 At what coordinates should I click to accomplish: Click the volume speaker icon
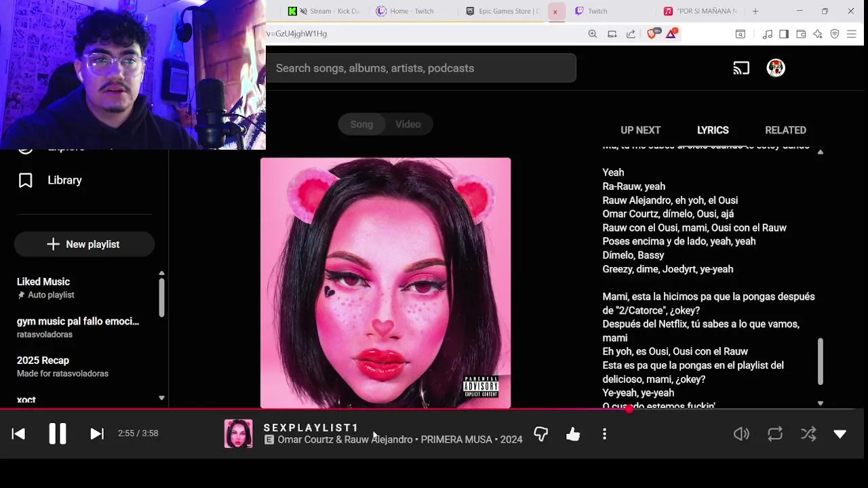pyautogui.click(x=741, y=434)
